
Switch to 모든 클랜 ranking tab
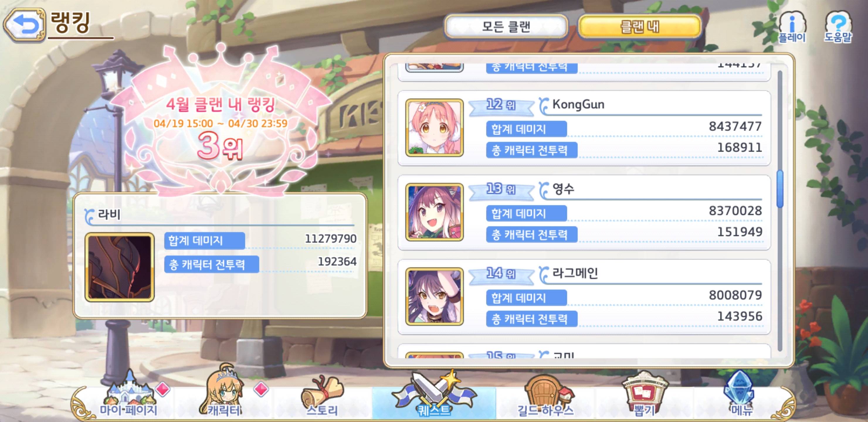pos(506,26)
